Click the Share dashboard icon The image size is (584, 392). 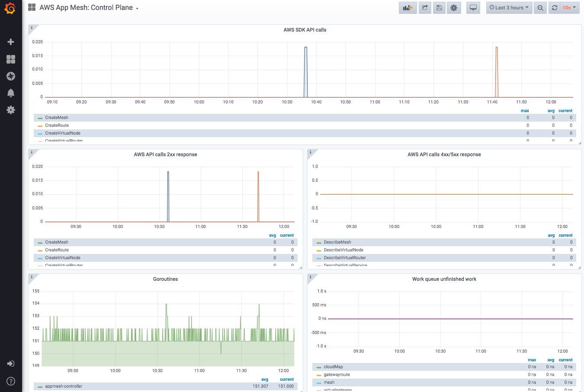point(425,8)
